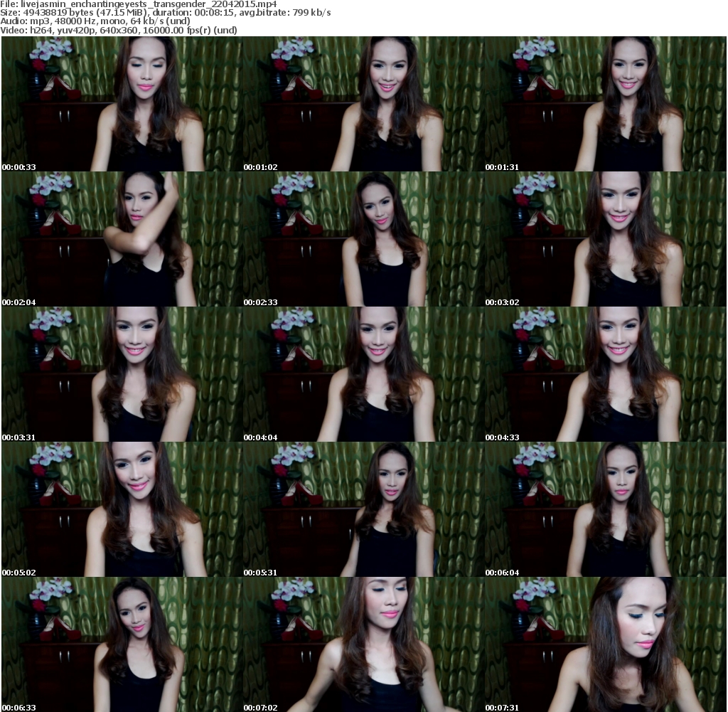Click the 'Audio: mp3, 48000 Hz' info line

pyautogui.click(x=95, y=21)
